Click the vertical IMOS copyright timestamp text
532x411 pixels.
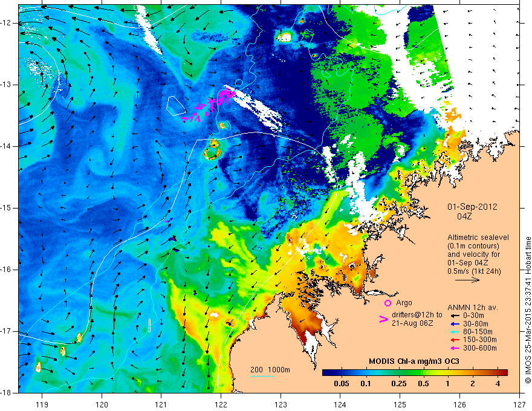pos(528,311)
